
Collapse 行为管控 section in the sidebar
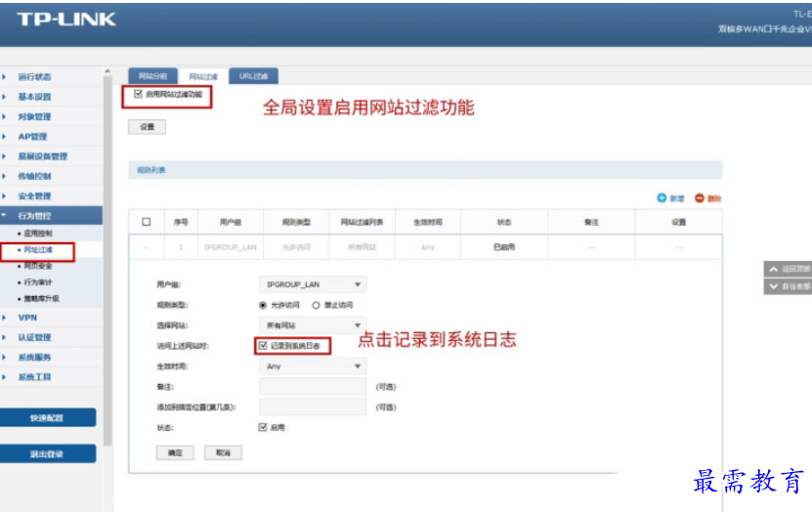tap(51, 215)
